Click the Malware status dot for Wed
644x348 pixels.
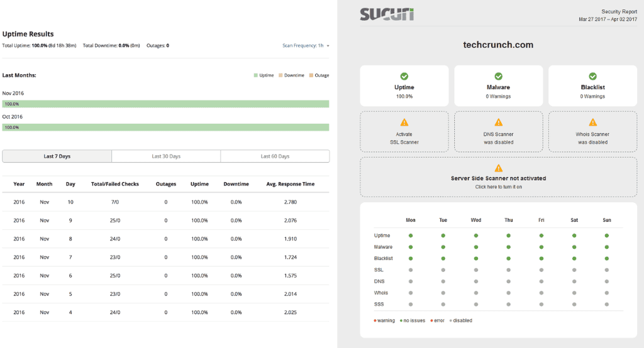coord(475,247)
